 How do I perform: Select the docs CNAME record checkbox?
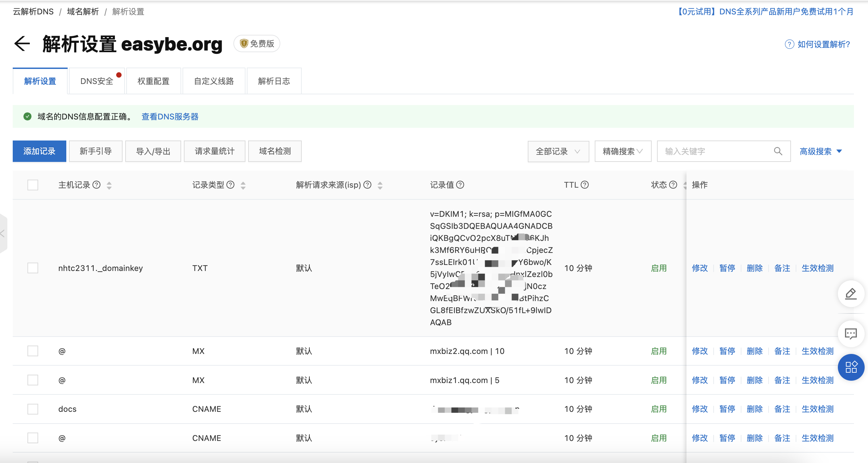coord(33,409)
